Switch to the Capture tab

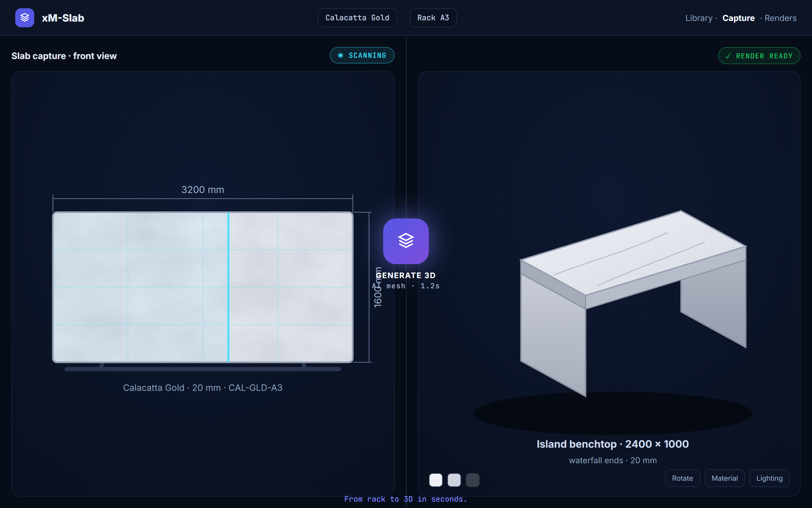[738, 18]
